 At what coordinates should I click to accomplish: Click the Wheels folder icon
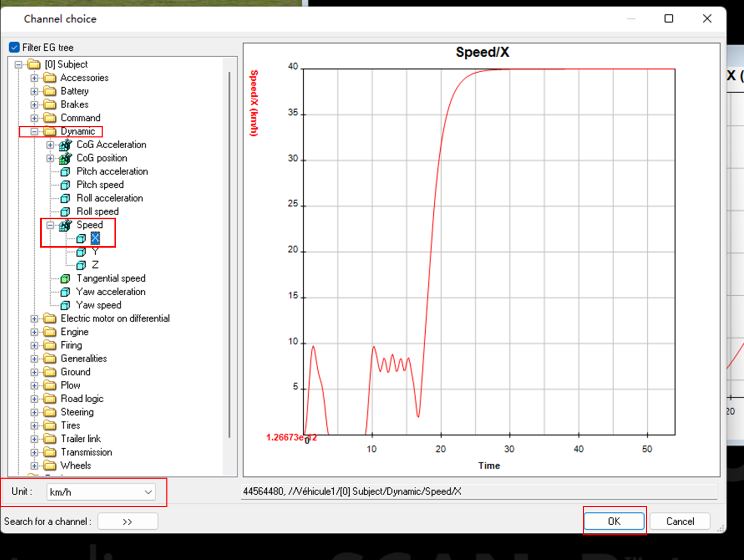50,465
